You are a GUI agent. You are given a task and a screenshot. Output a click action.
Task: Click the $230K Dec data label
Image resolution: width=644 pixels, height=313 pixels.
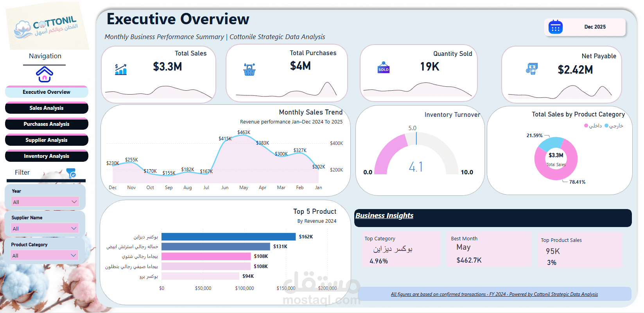coord(113,163)
